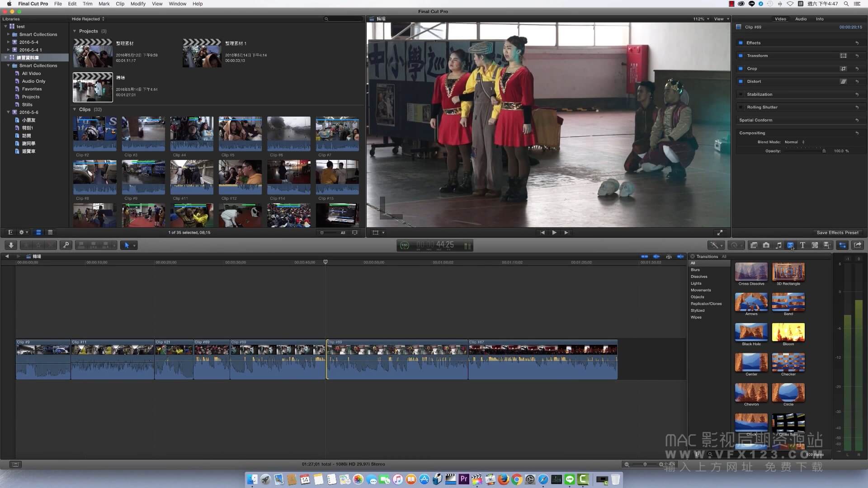
Task: Open the Titles browser T icon
Action: (802, 245)
